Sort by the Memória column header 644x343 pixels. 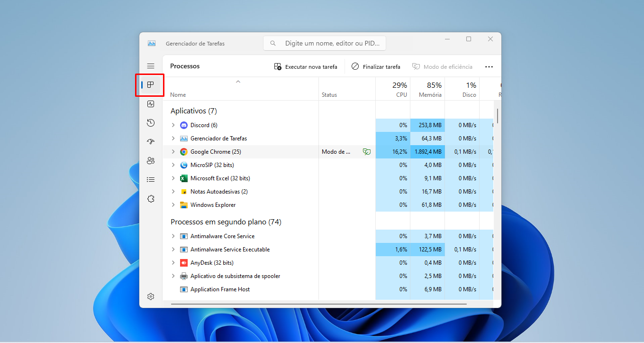tap(427, 89)
